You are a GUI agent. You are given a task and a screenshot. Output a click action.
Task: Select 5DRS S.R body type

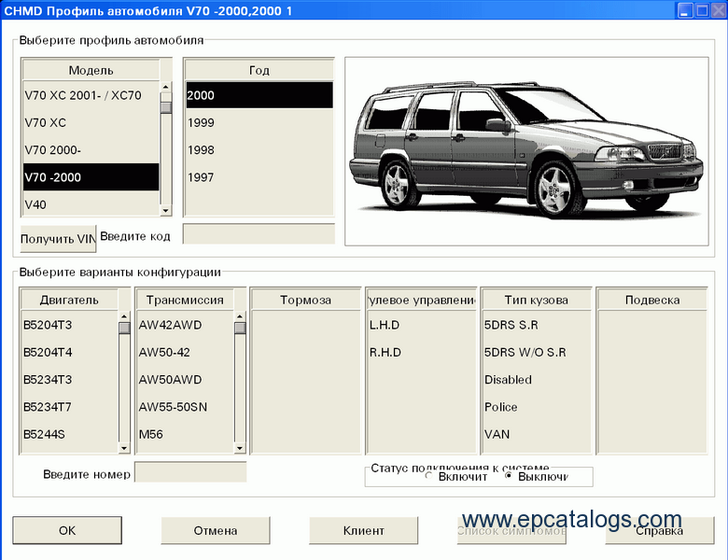point(535,325)
